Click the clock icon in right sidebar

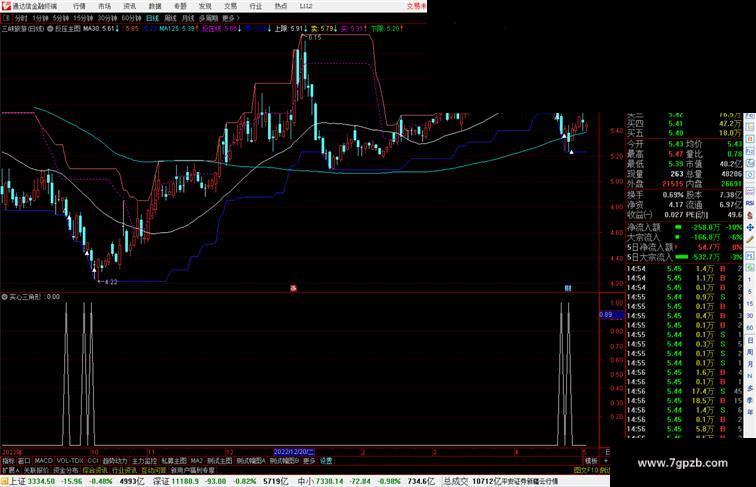(x=750, y=175)
